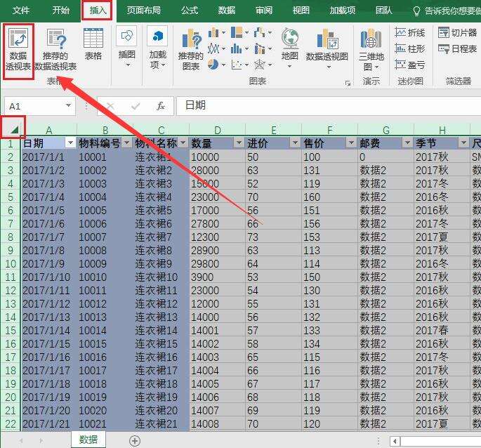
Task: Insert a Column sparkline (柱形)
Action: click(410, 48)
